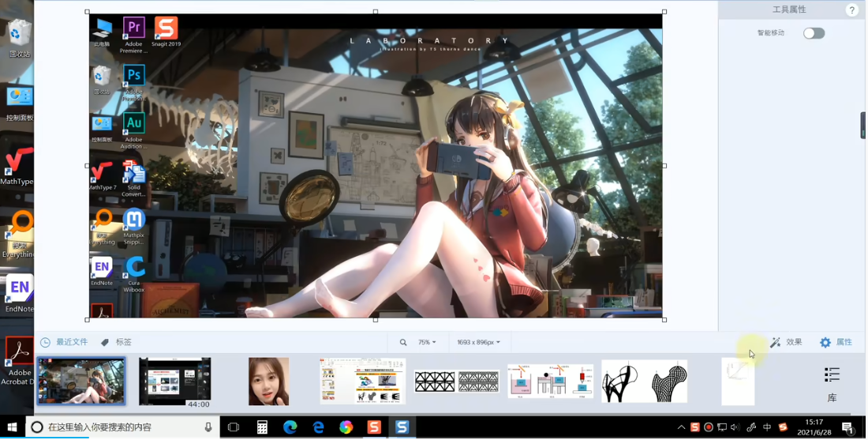Click the pen ink workspace tray icon
Viewport: 868px width, 440px height.
[752, 427]
